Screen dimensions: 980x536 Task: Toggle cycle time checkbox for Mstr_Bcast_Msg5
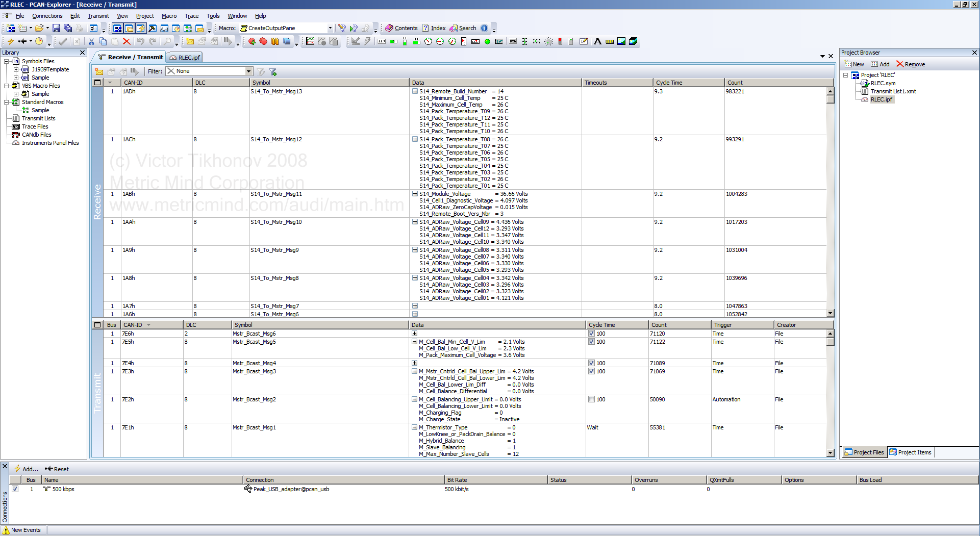tap(591, 342)
